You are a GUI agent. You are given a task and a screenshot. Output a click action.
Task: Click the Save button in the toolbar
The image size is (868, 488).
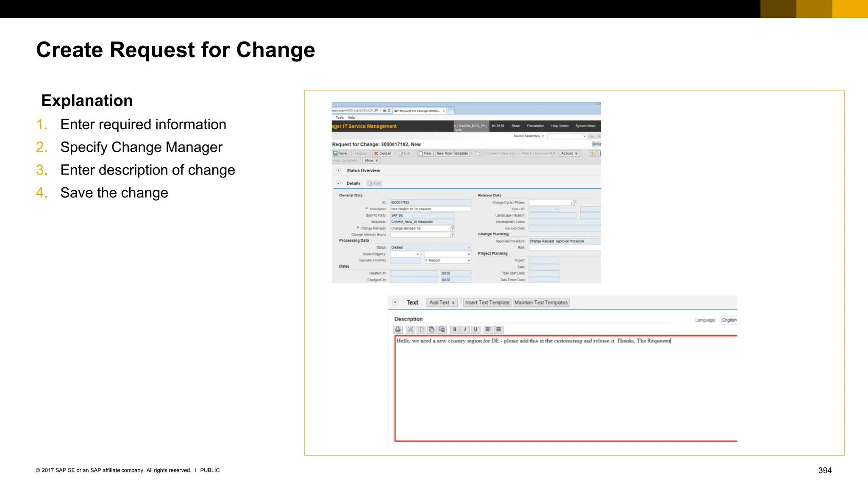[x=340, y=153]
